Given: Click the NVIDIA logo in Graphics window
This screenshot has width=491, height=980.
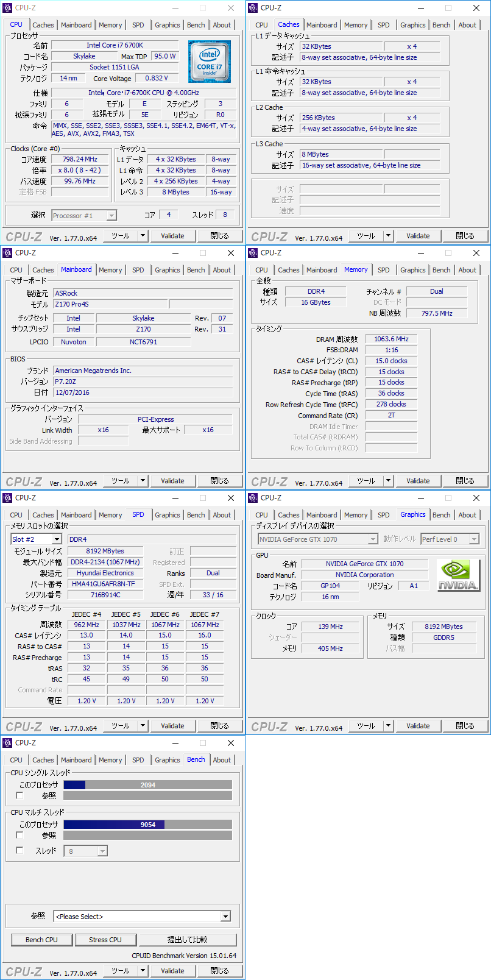Looking at the screenshot, I should (458, 575).
